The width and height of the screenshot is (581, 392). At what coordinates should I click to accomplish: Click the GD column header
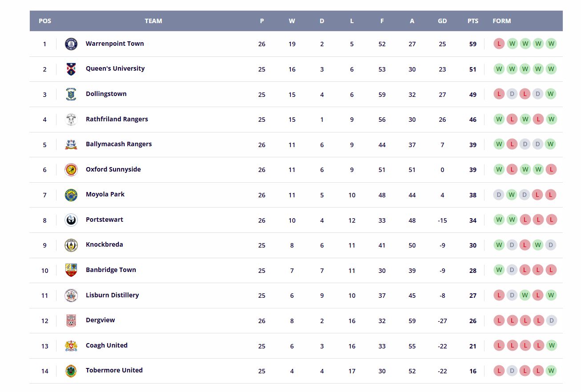(x=442, y=21)
